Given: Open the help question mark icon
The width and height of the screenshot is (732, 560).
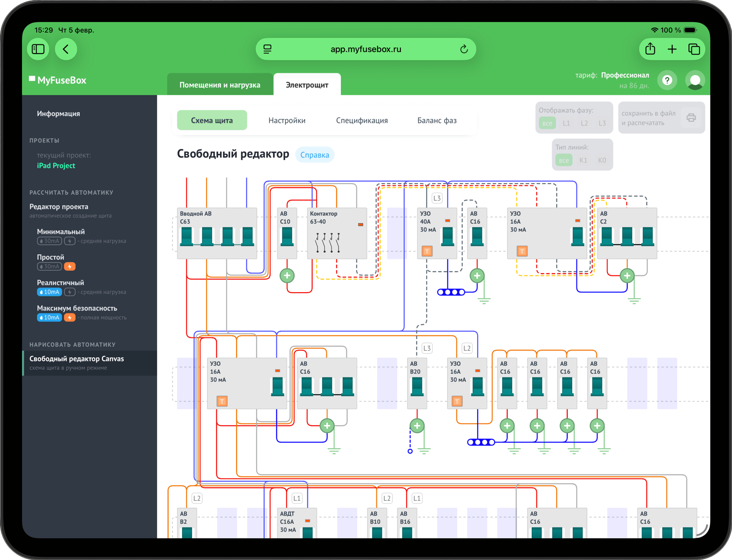Looking at the screenshot, I should (x=667, y=80).
